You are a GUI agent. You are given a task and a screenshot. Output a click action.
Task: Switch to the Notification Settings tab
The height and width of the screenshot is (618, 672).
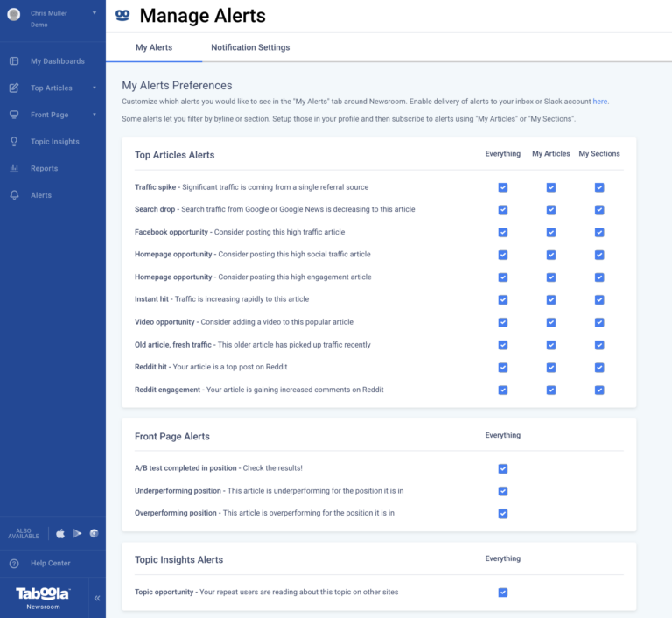click(250, 47)
